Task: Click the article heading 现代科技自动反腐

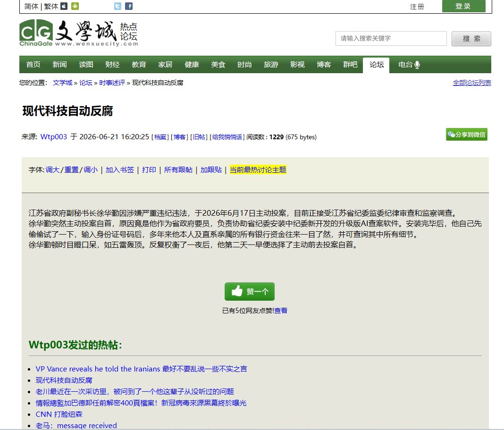Action: [x=67, y=111]
